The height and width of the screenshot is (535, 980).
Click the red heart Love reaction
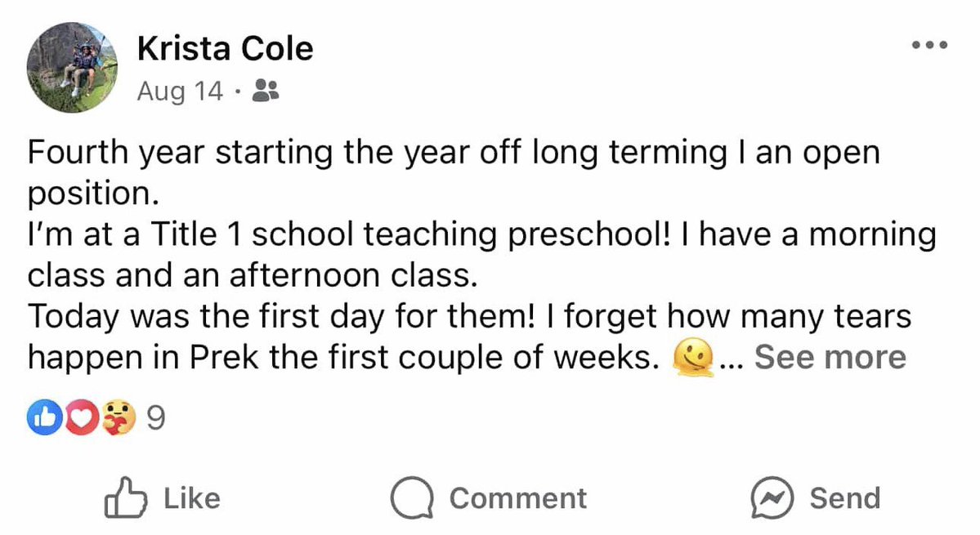pyautogui.click(x=80, y=419)
